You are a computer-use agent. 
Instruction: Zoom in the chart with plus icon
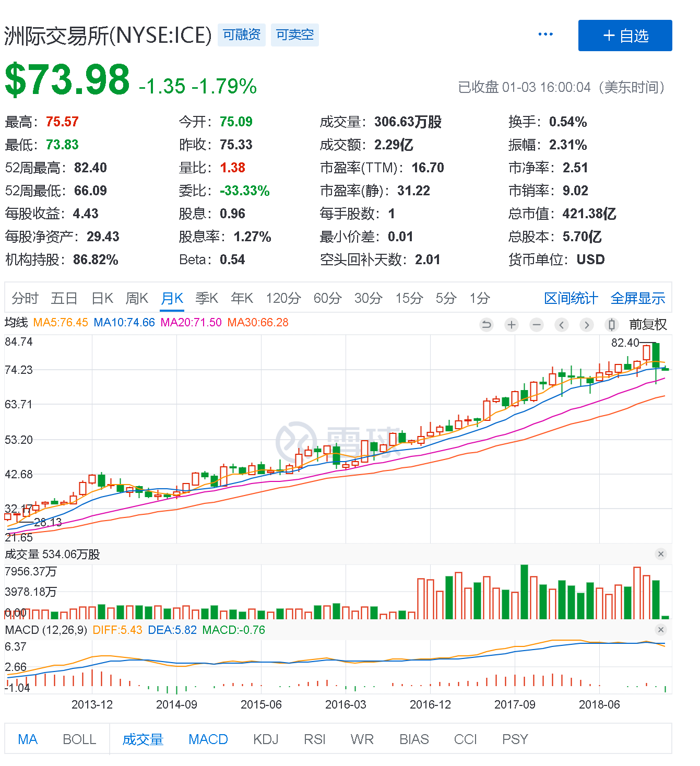tap(512, 325)
